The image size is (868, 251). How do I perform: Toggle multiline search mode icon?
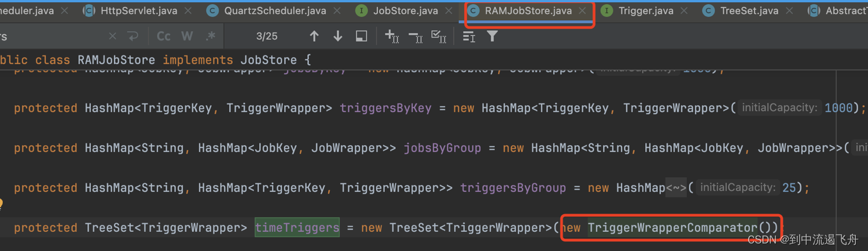pyautogui.click(x=469, y=36)
